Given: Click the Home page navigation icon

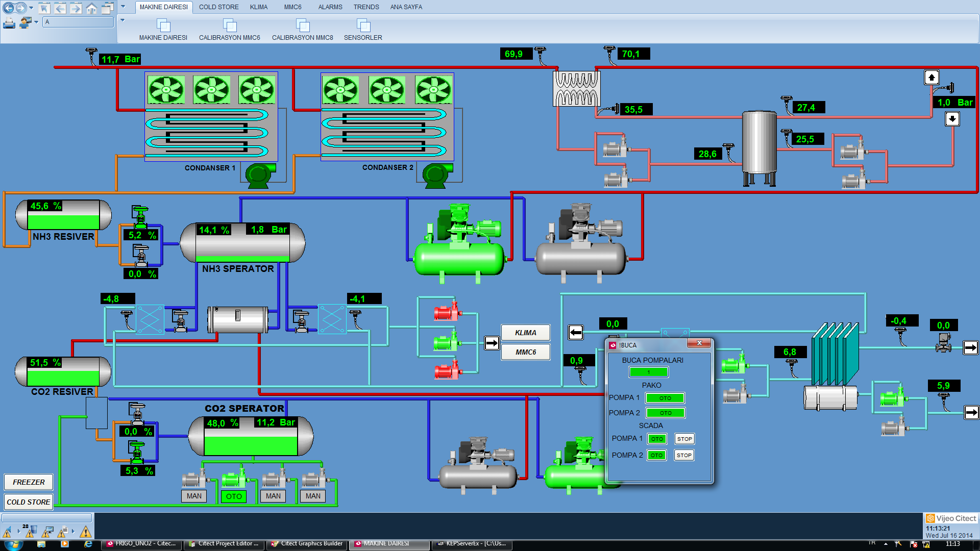Looking at the screenshot, I should tap(91, 8).
